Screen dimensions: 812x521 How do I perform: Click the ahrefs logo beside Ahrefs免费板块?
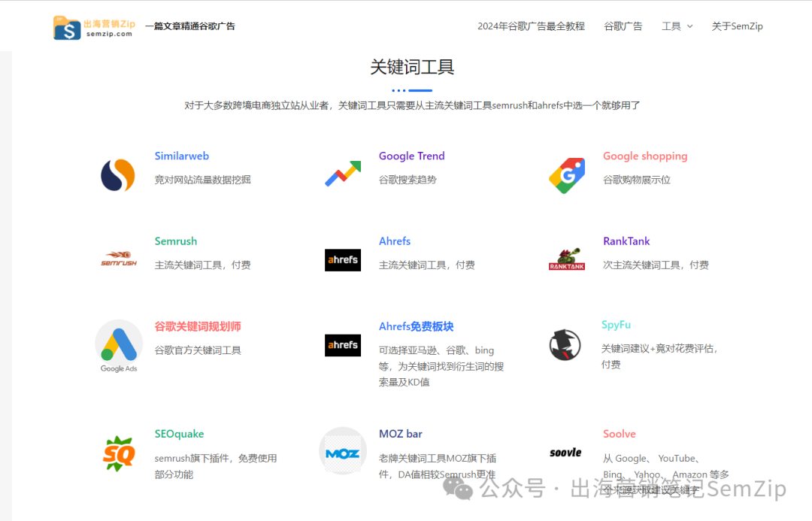click(343, 345)
